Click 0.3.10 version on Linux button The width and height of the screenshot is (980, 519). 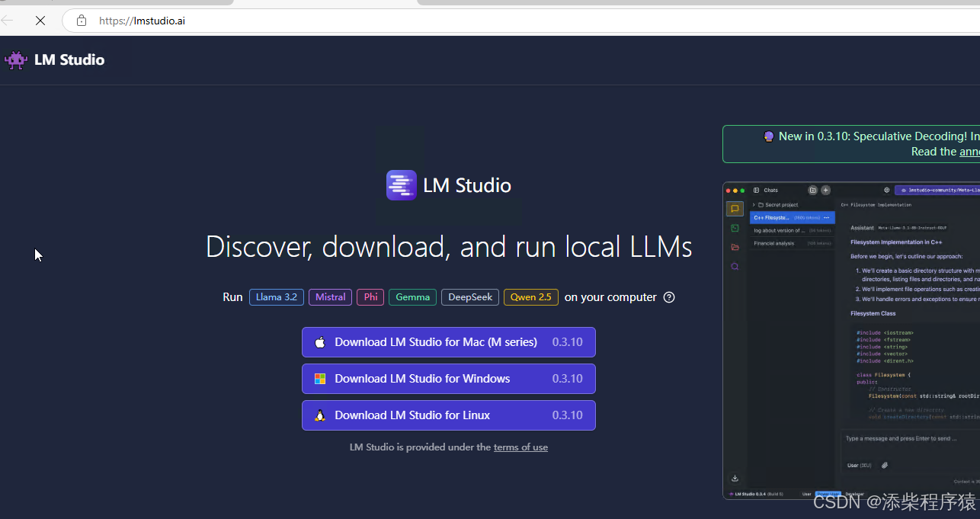568,415
